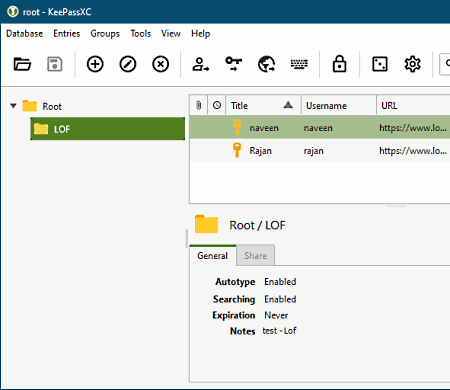Collapse the Root group tree arrow
This screenshot has width=450, height=390.
(13, 106)
